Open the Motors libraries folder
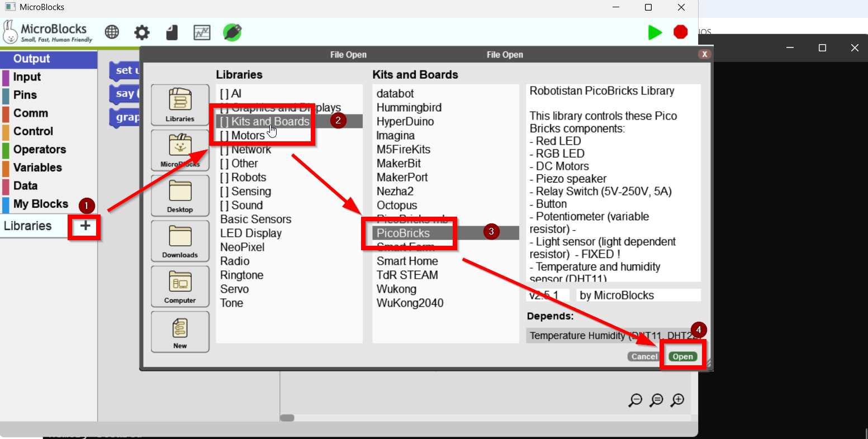 (290, 136)
